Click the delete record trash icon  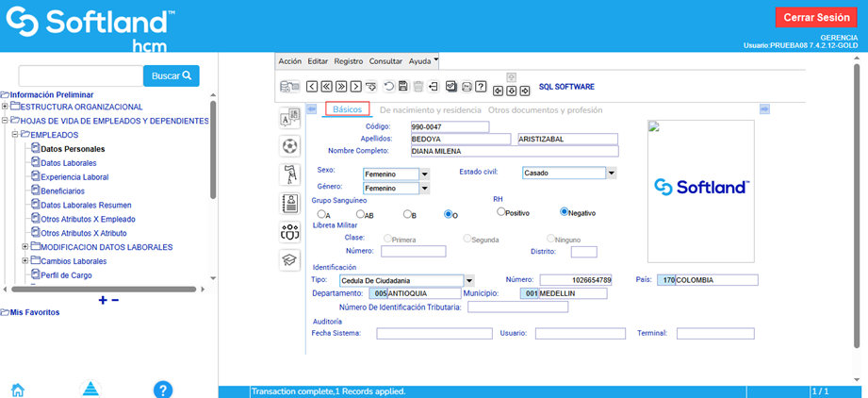[418, 87]
